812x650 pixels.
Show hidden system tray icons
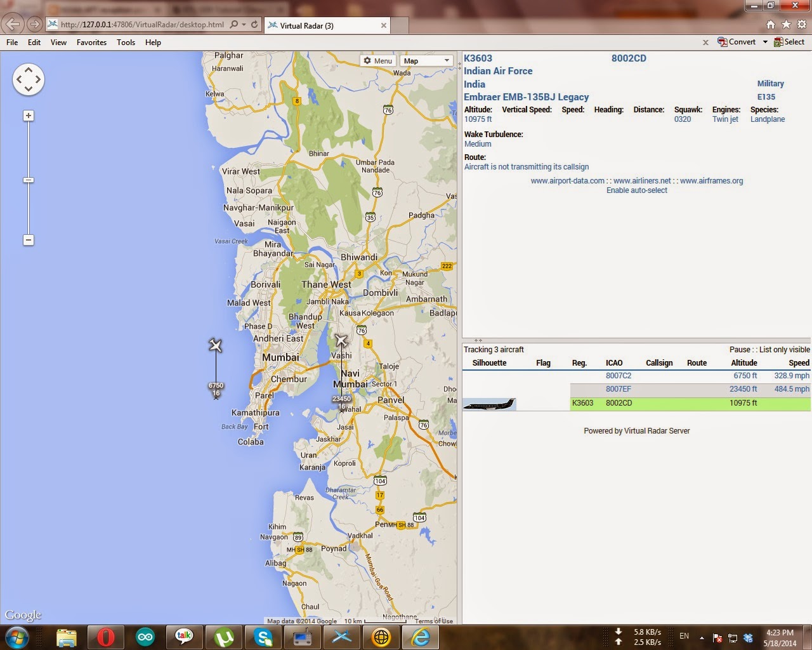click(x=702, y=638)
